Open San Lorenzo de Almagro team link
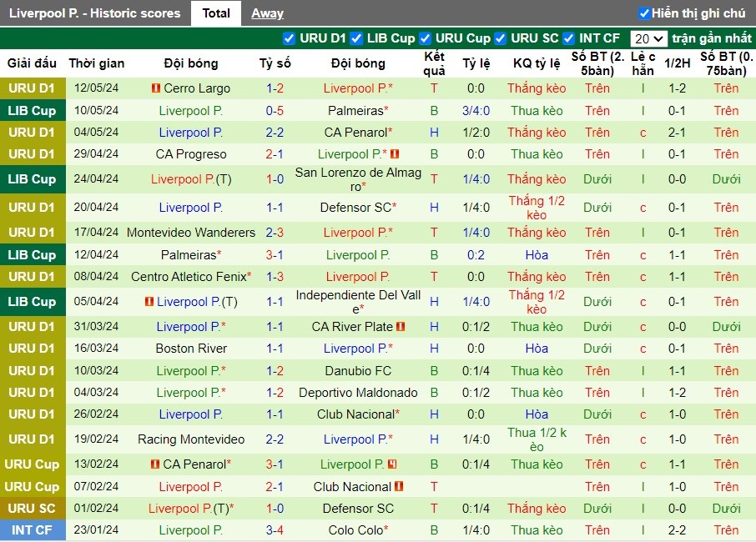 tap(358, 179)
